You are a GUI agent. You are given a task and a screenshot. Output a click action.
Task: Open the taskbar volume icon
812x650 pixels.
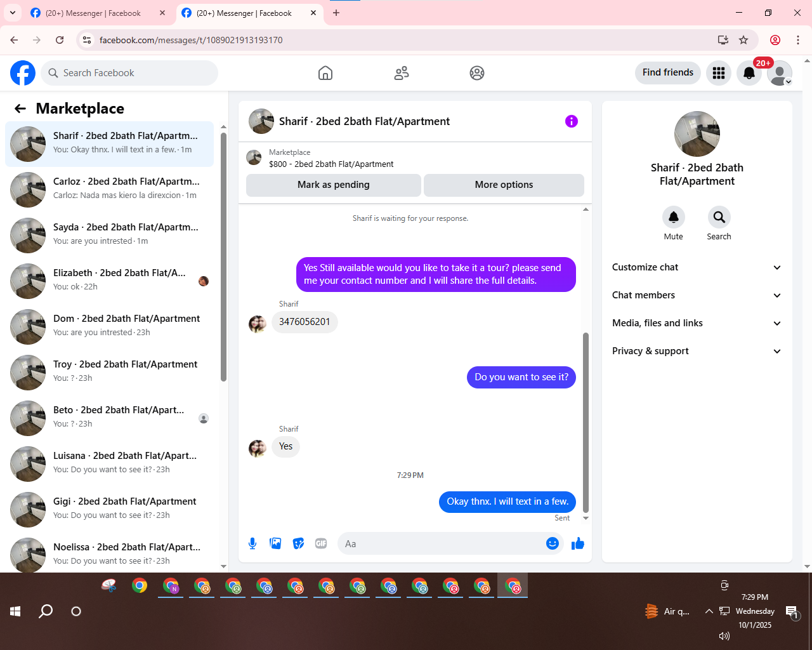[x=724, y=635]
